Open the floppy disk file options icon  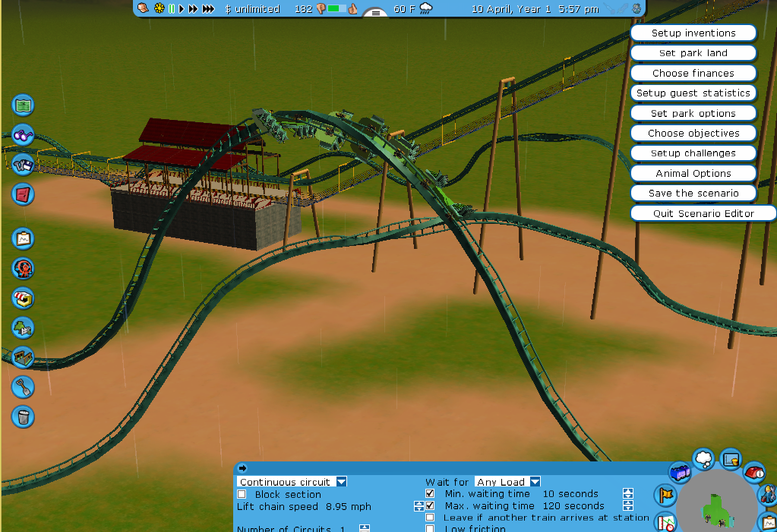coord(24,164)
